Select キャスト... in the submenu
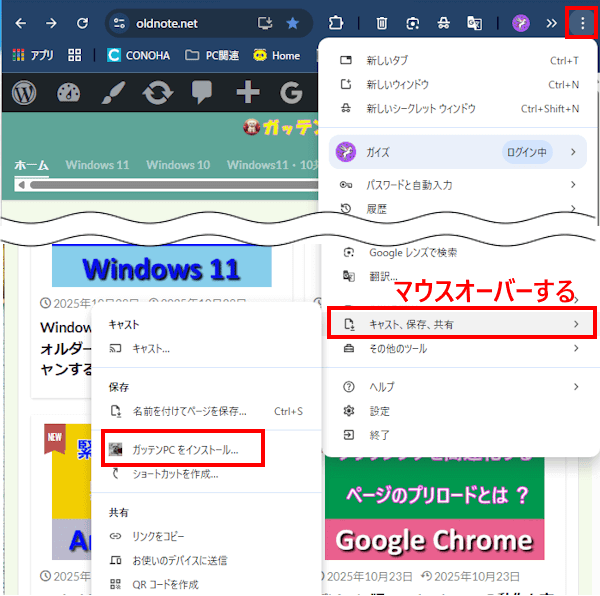The height and width of the screenshot is (596, 600). coord(207,348)
